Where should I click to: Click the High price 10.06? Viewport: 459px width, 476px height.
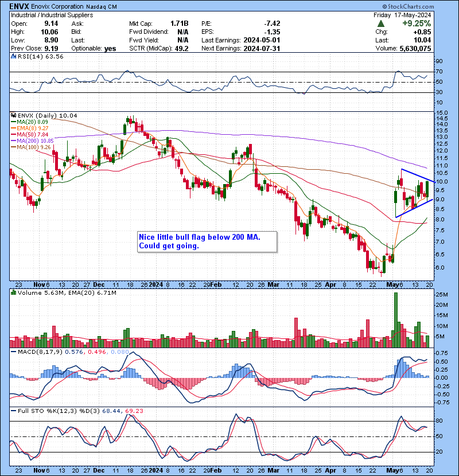tap(49, 32)
